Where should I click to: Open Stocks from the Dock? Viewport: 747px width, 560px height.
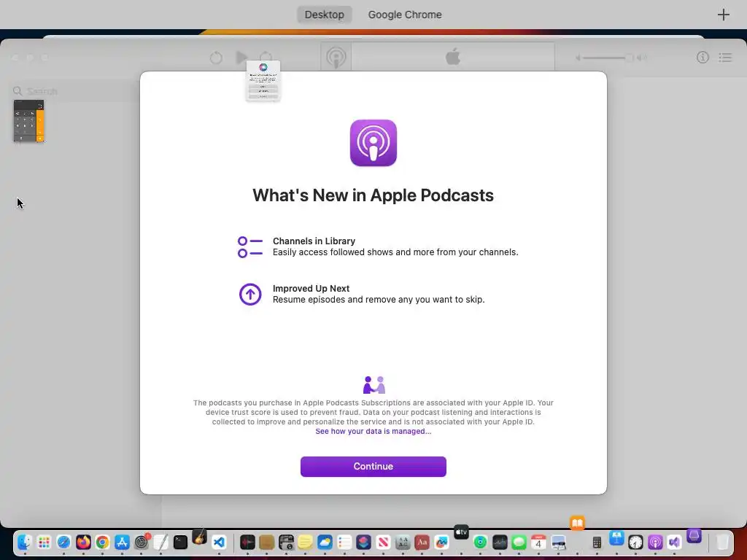tap(500, 542)
